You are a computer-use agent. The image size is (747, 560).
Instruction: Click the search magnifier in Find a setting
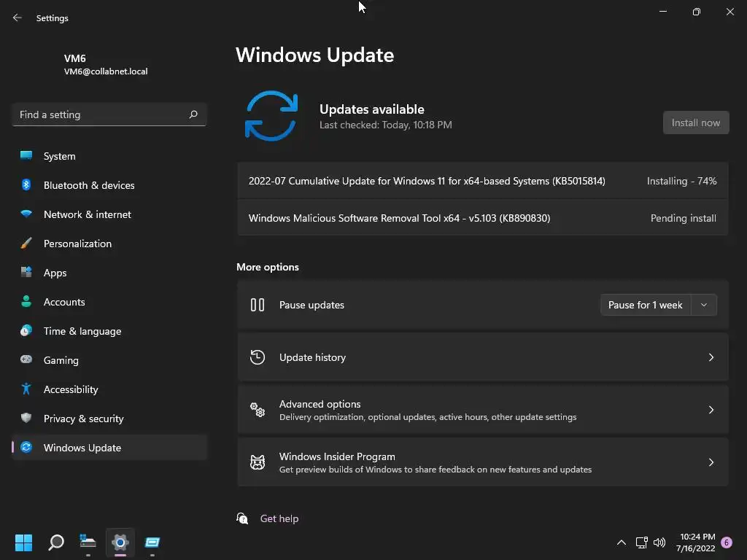click(x=193, y=114)
